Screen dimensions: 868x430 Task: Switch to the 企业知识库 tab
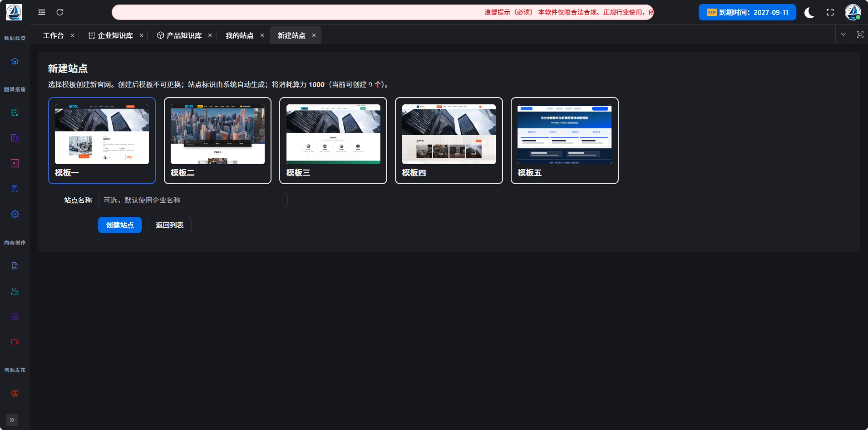115,35
